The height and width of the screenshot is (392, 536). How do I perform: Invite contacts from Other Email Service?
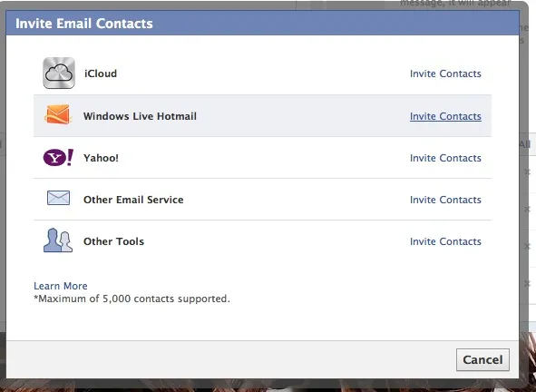click(x=445, y=200)
